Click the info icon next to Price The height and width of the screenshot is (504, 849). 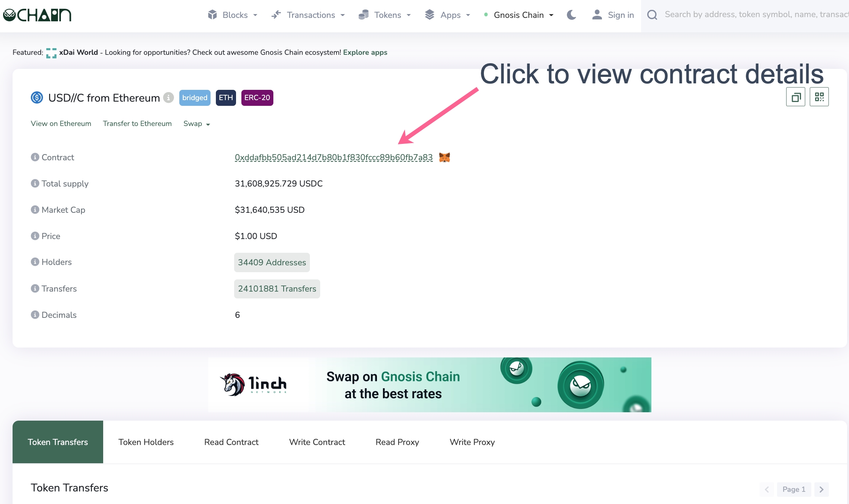coord(35,236)
